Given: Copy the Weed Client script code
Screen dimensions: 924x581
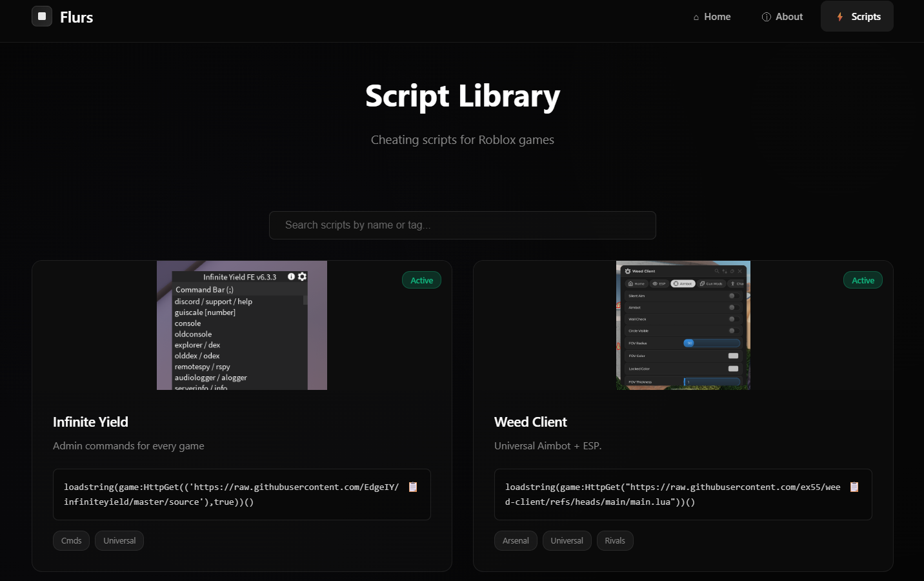Looking at the screenshot, I should (x=854, y=487).
